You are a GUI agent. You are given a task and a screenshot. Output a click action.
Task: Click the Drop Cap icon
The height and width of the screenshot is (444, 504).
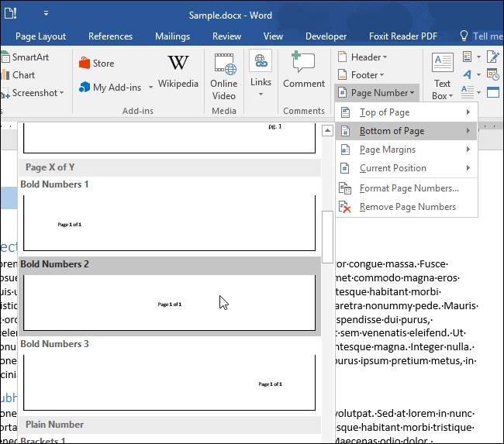pyautogui.click(x=468, y=92)
